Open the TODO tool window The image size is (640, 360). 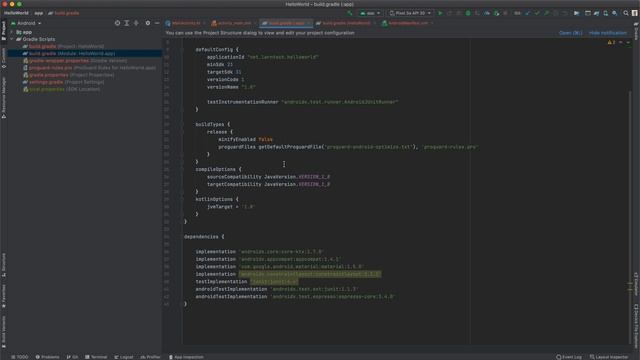pyautogui.click(x=20, y=357)
